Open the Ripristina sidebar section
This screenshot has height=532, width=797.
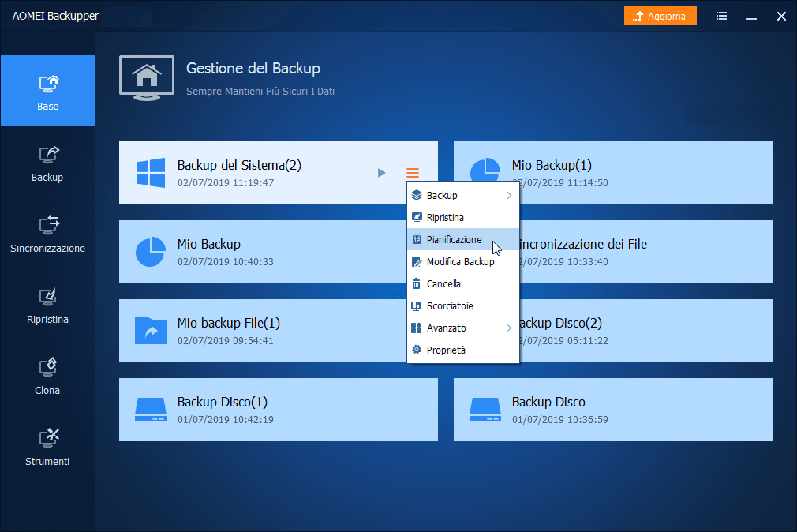click(x=47, y=305)
